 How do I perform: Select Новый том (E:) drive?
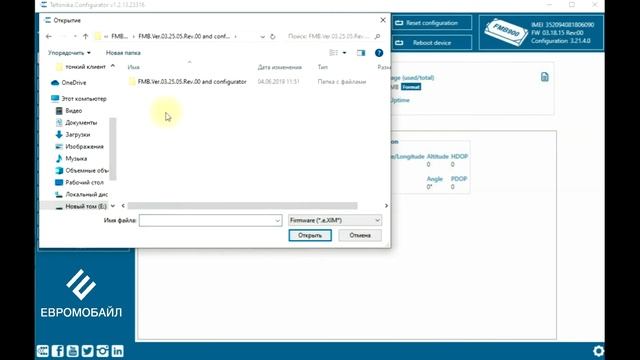(81, 206)
